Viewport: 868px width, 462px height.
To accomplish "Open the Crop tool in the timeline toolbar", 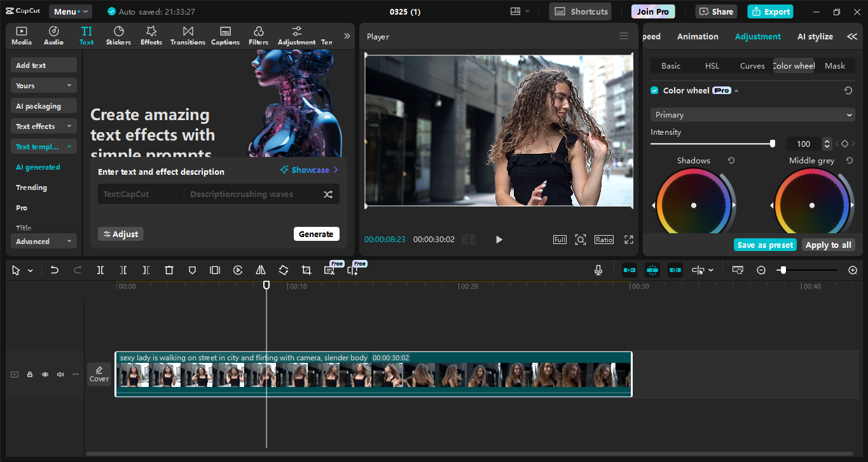I will point(306,270).
